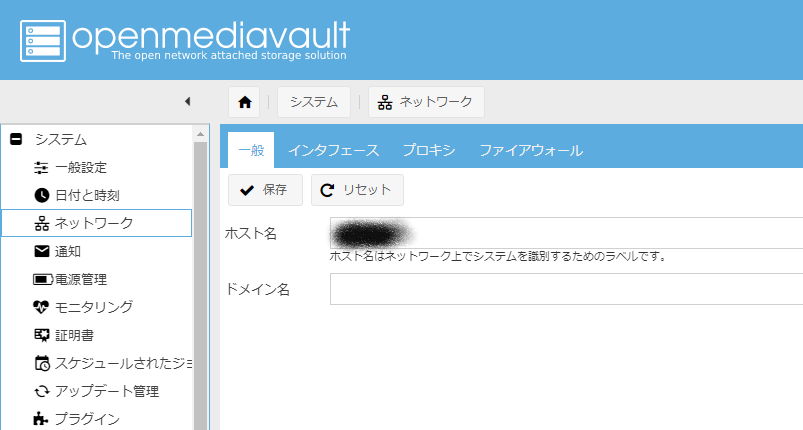This screenshot has width=803, height=430.
Task: Switch to the ファイアウォール tab
Action: [531, 150]
